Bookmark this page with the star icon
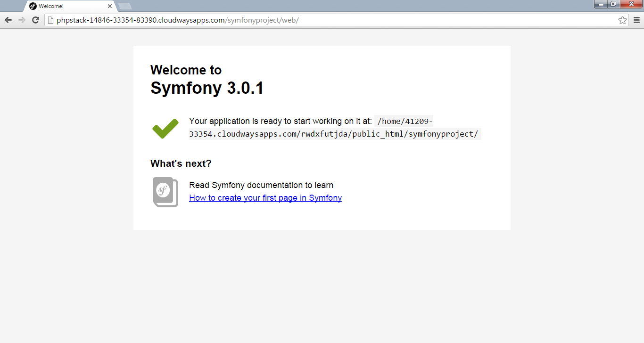Viewport: 644px width, 343px height. [622, 20]
